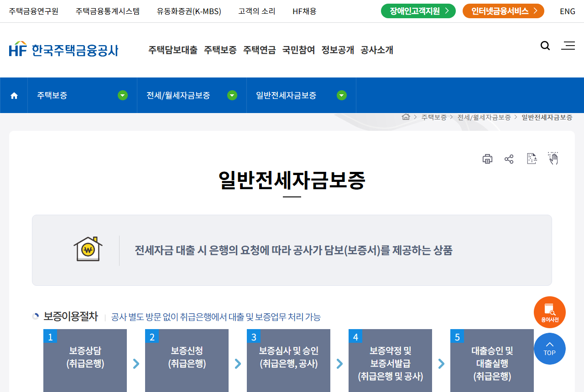
Task: Open the 정보공개 menu
Action: [x=338, y=50]
